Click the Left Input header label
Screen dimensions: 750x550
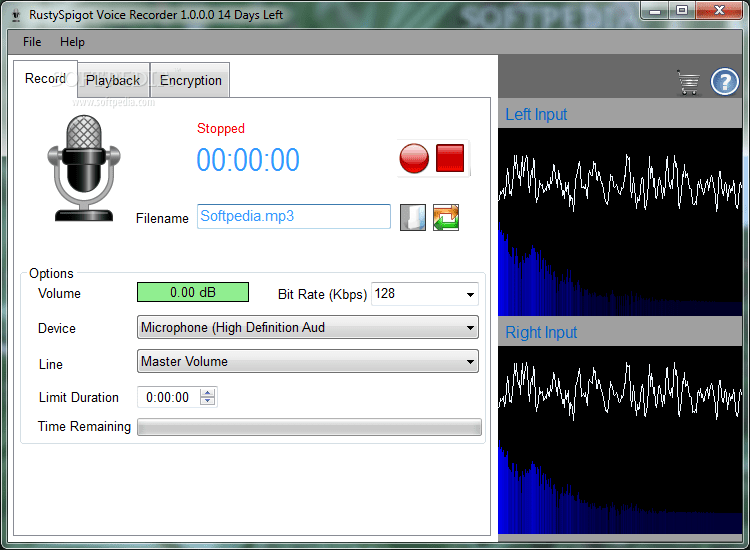tap(536, 114)
